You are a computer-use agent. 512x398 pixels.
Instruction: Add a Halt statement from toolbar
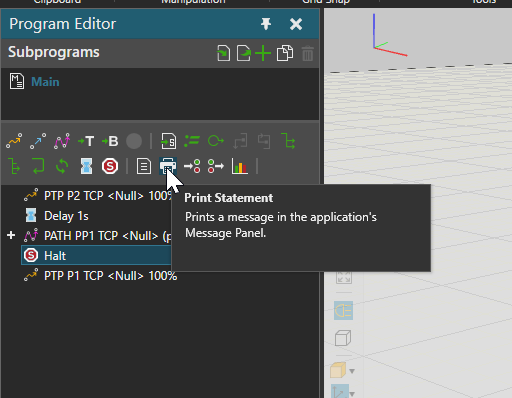(x=110, y=166)
